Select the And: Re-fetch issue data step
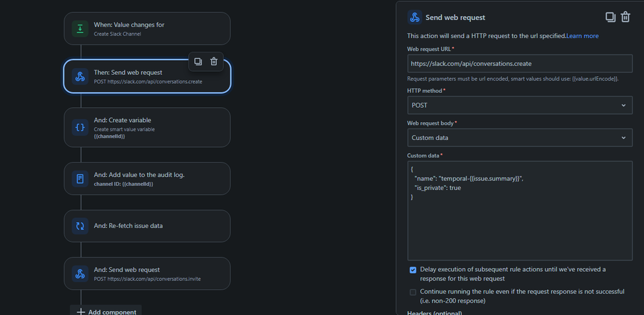Screen dimensions: 644x315 (147, 226)
